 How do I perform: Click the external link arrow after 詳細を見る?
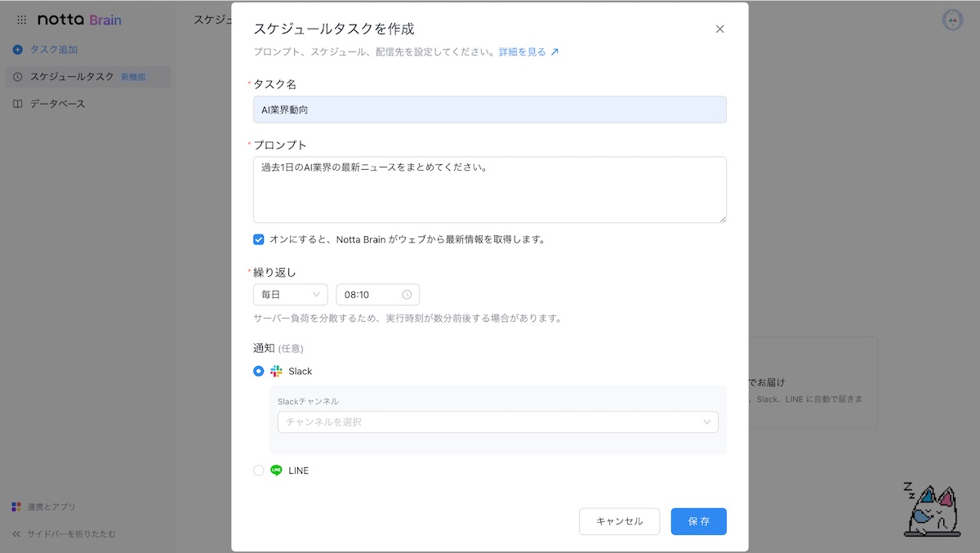555,52
